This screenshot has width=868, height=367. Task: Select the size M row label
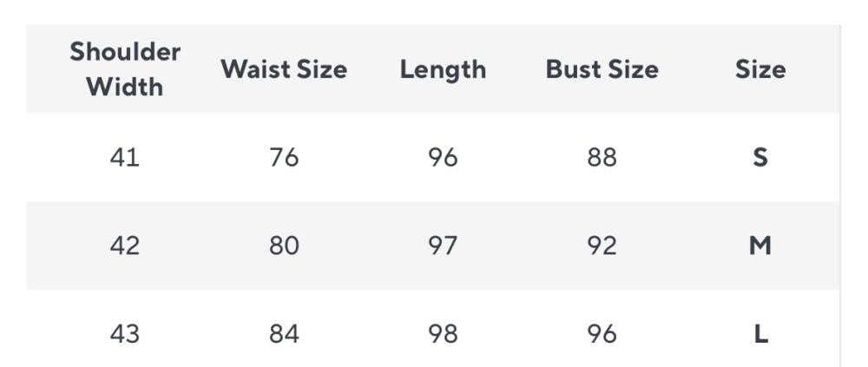760,246
